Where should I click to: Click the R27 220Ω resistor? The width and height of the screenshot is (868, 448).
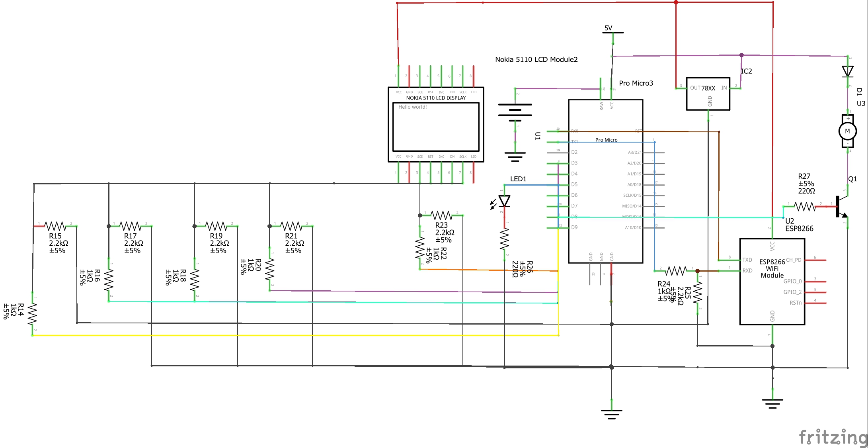[x=804, y=206]
